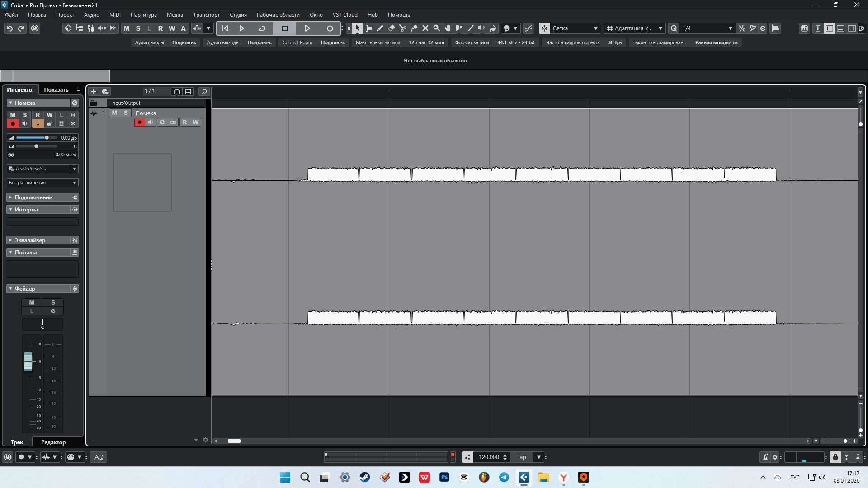
Task: Select the Glue tool
Action: (414, 28)
